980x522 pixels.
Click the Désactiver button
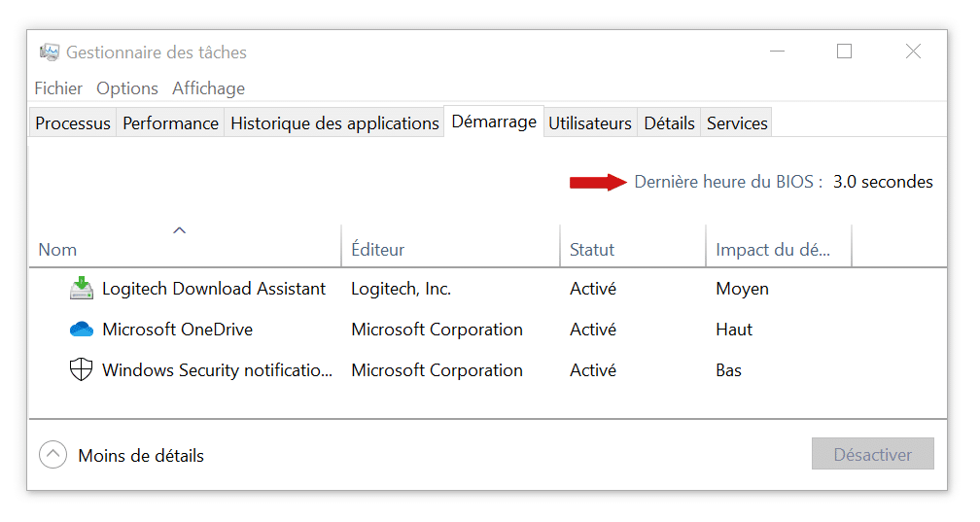point(872,454)
